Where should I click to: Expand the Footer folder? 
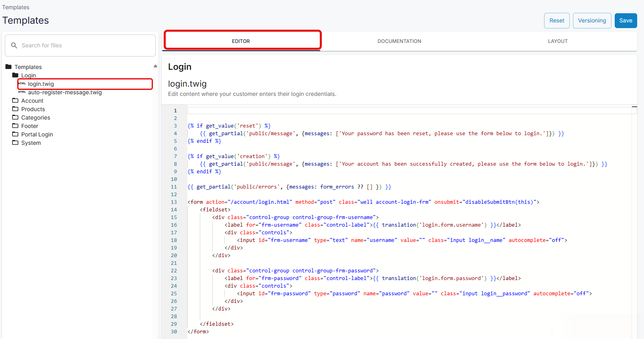[x=30, y=126]
